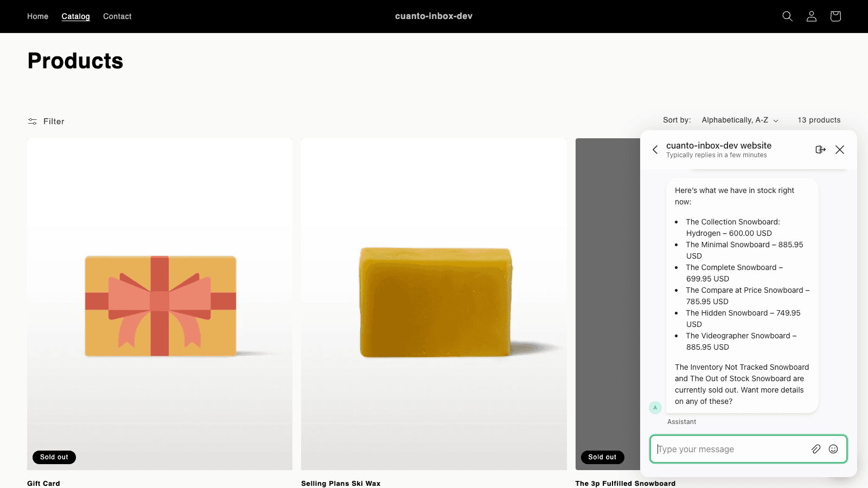The height and width of the screenshot is (488, 868).
Task: Click the Gift Card product image
Action: click(x=160, y=304)
